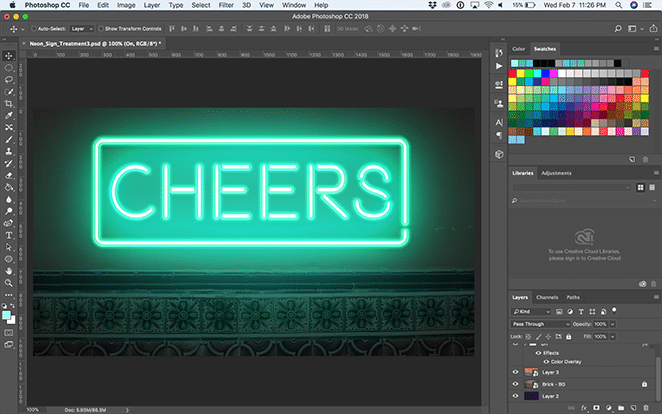Open the 3D panel cube icon

click(499, 154)
